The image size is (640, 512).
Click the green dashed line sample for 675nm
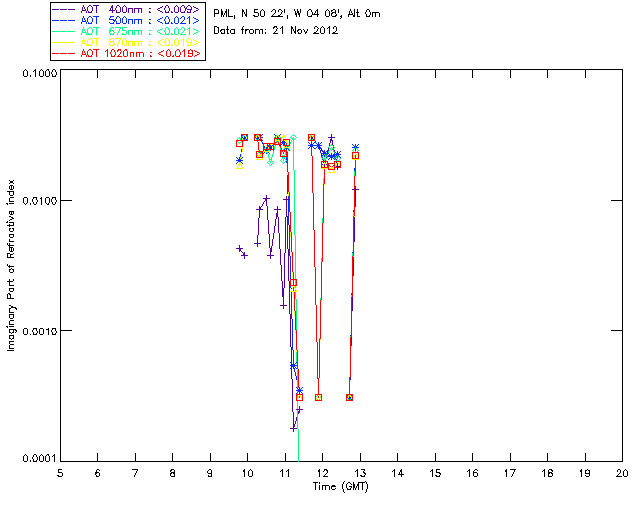[x=64, y=31]
